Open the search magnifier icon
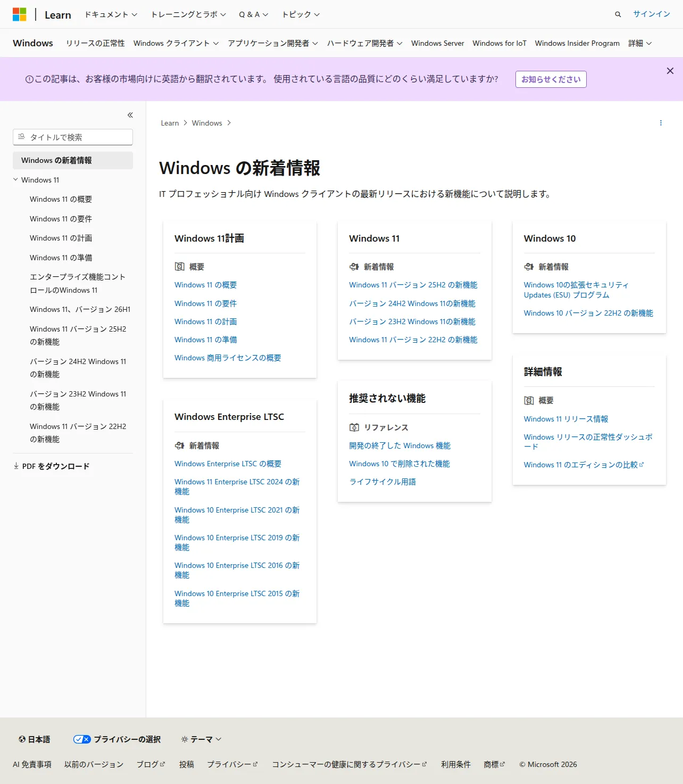Viewport: 683px width, 784px height. pos(618,14)
